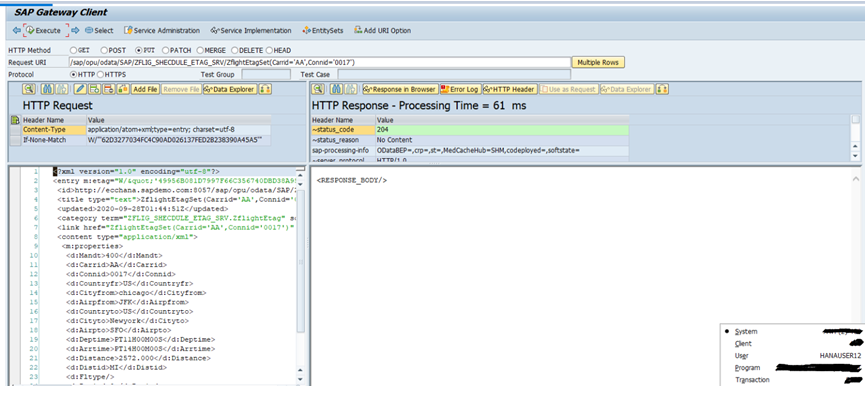Viewport: 867px width, 397px height.
Task: Click Add URI Option
Action: tap(383, 30)
